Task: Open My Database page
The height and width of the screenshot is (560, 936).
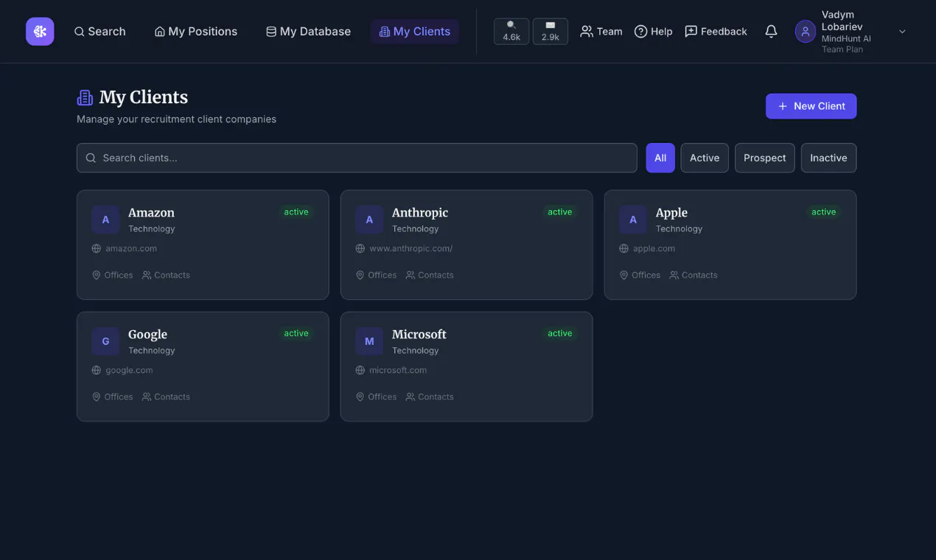Action: (x=308, y=32)
